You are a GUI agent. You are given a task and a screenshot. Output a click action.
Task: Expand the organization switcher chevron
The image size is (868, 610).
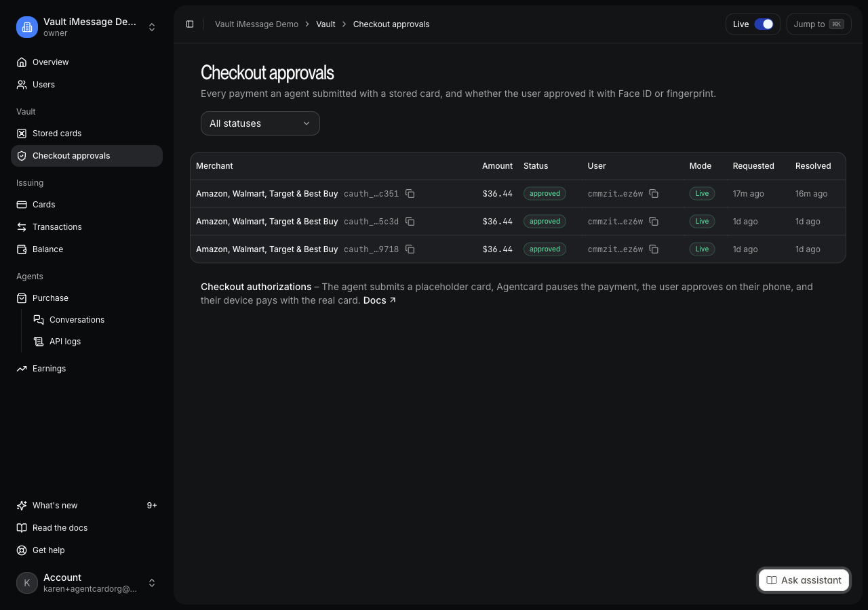(x=152, y=27)
